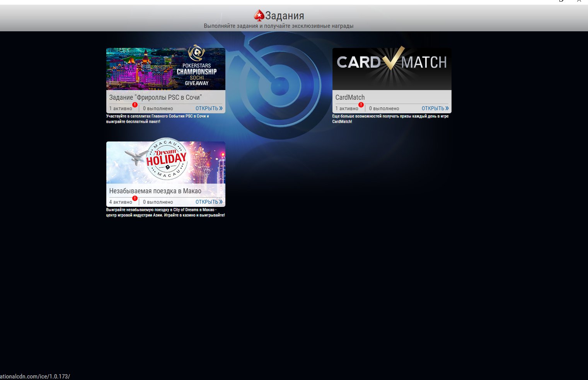The width and height of the screenshot is (588, 380).
Task: Click the CardMatch banner image
Action: [392, 69]
